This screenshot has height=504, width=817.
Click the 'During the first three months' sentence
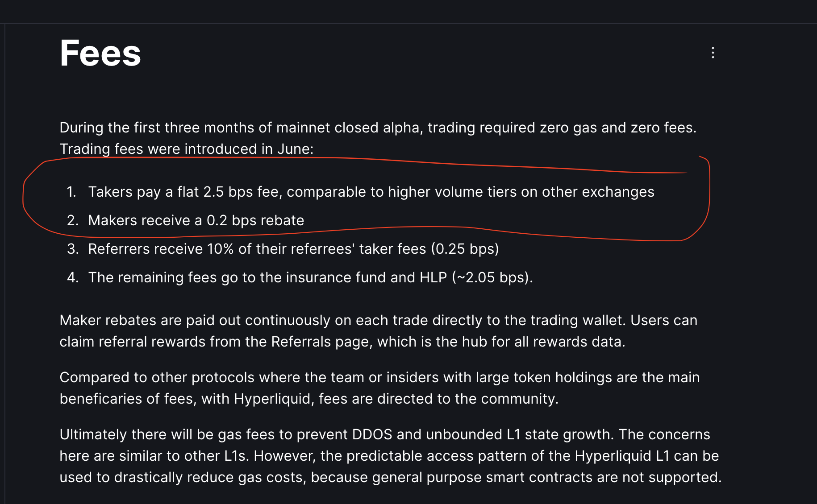377,128
